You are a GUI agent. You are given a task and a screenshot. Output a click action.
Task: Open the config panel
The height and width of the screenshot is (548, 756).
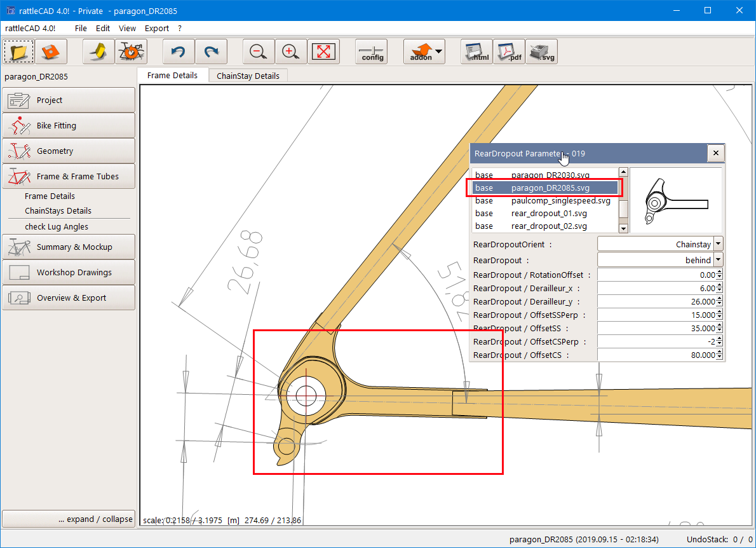[x=372, y=51]
